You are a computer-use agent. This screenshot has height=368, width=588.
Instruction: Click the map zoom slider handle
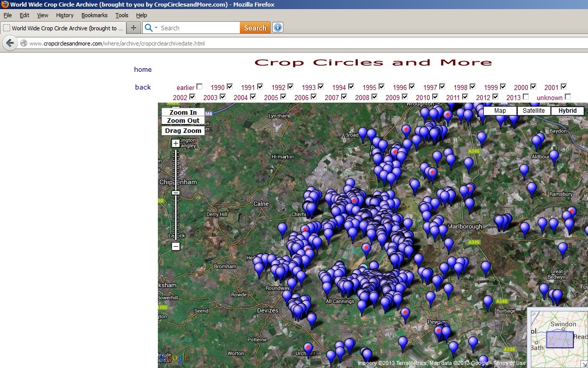pyautogui.click(x=176, y=193)
